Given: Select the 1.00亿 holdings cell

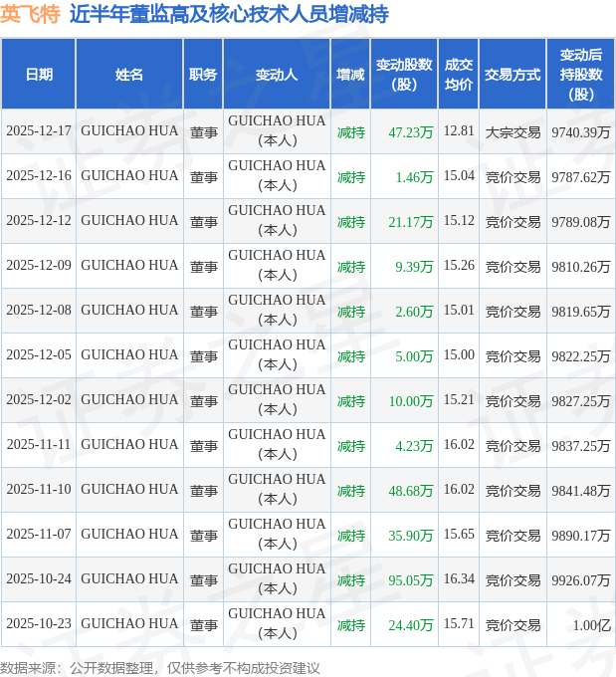Looking at the screenshot, I should (590, 625).
